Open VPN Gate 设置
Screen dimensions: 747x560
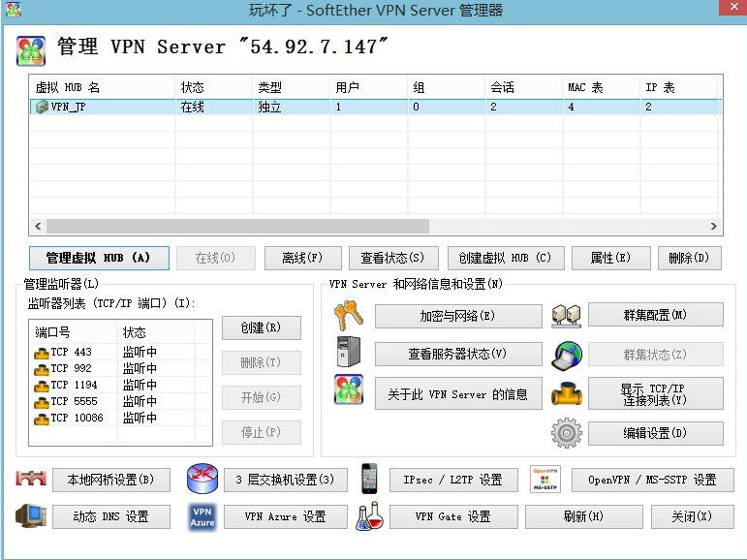[453, 516]
